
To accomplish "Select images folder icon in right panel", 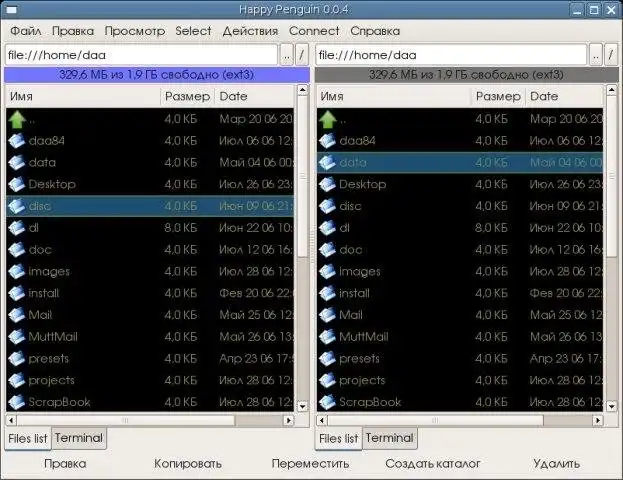I will [328, 271].
